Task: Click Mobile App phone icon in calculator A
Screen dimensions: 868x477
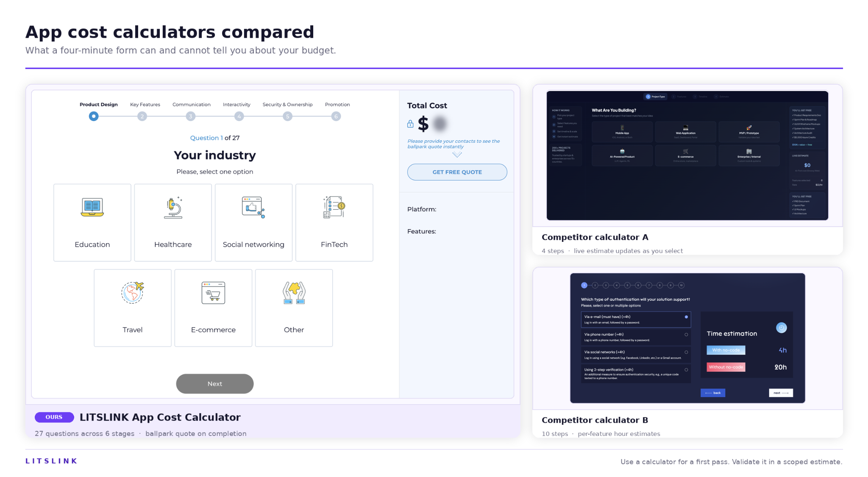Action: tap(622, 128)
